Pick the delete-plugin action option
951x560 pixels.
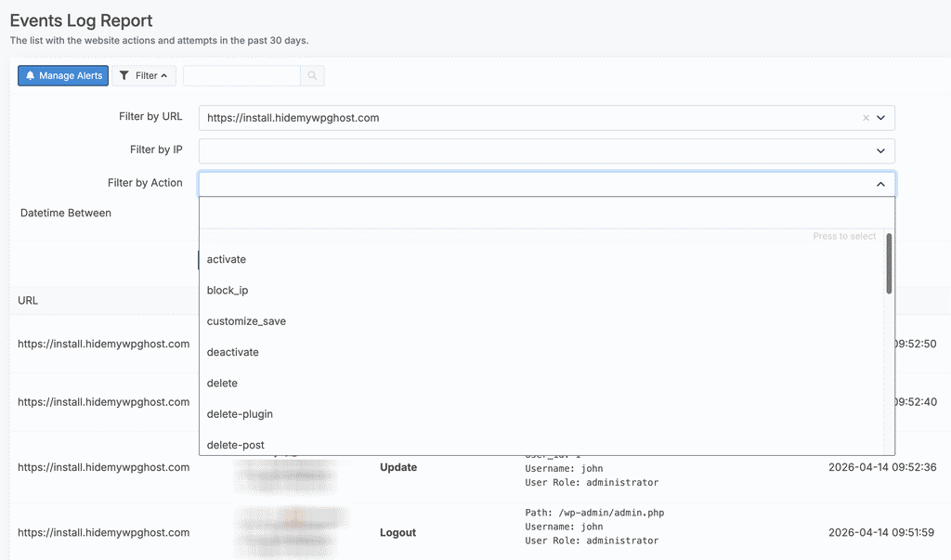[x=541, y=414]
